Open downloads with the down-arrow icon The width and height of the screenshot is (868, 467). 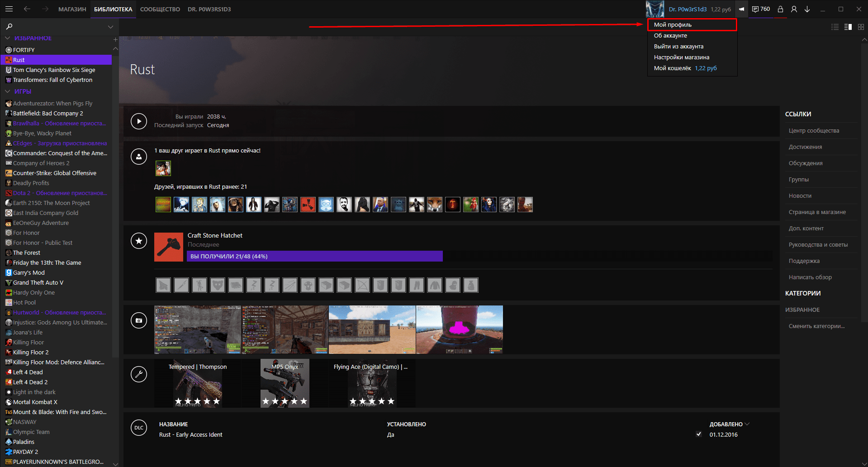[807, 9]
